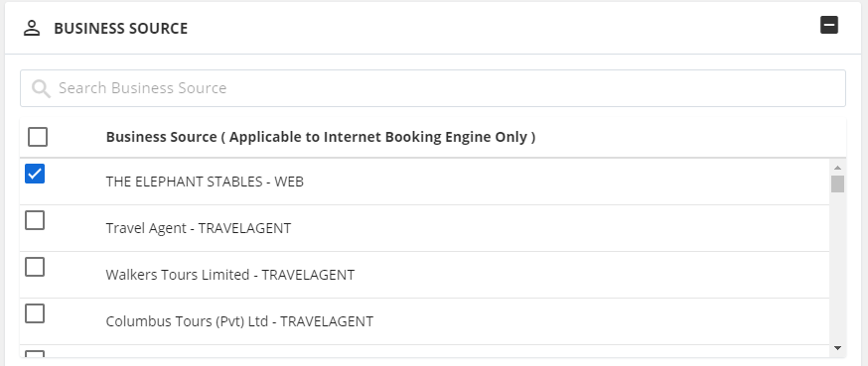Collapse the Business Source panel
868x366 pixels.
pyautogui.click(x=828, y=25)
